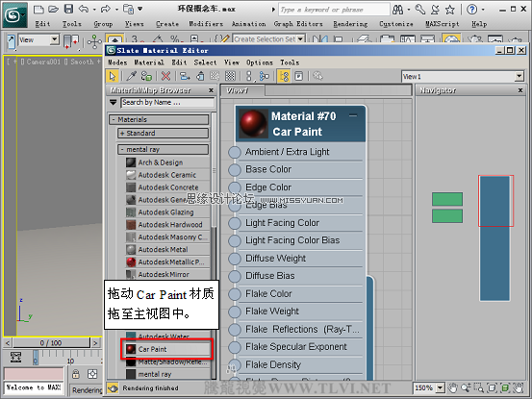Click the time slider 0 / 100
Viewport: 532px width, 399px height.
(x=51, y=342)
